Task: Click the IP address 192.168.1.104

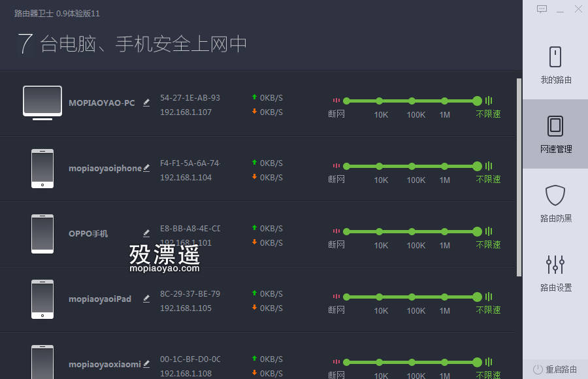Action: 186,177
